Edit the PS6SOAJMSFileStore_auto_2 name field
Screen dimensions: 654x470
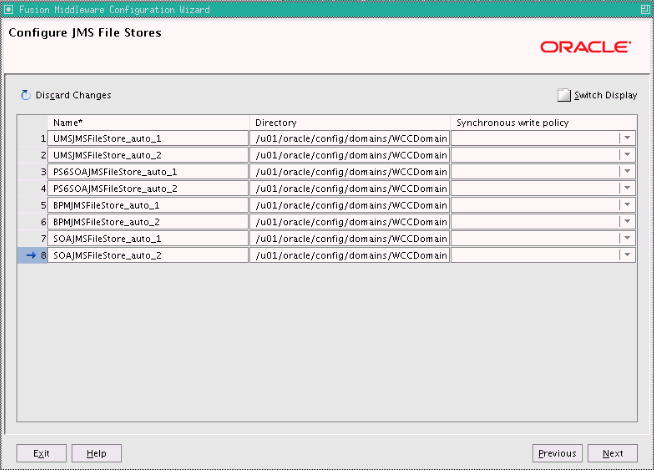tap(148, 188)
